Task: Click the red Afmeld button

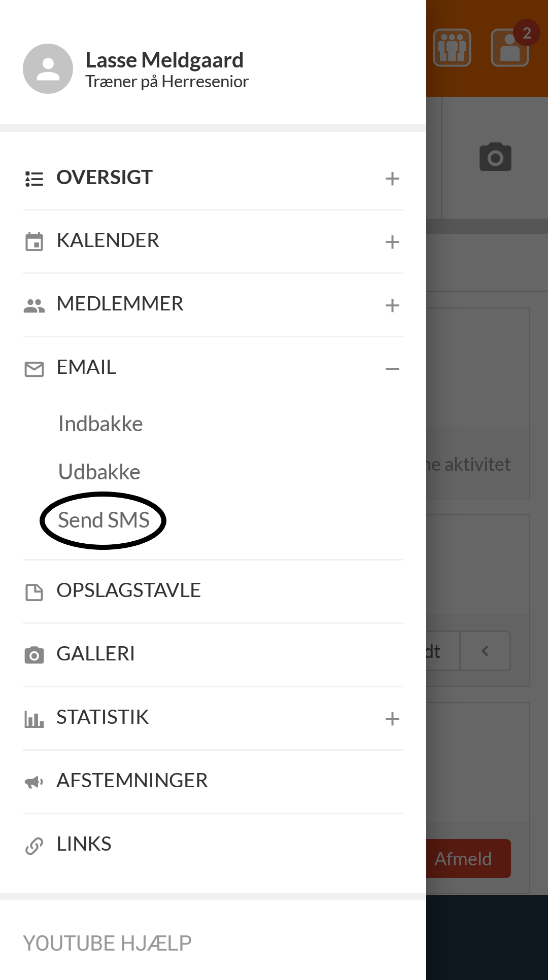Action: [468, 859]
